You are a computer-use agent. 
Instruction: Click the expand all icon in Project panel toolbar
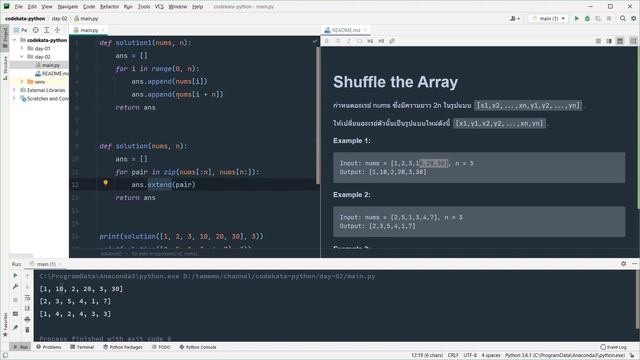(x=47, y=30)
